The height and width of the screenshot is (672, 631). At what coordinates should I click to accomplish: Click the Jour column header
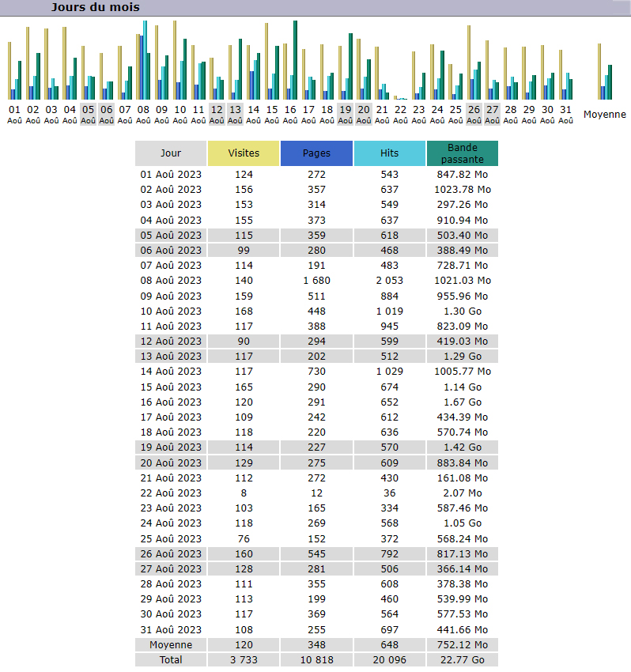(171, 153)
